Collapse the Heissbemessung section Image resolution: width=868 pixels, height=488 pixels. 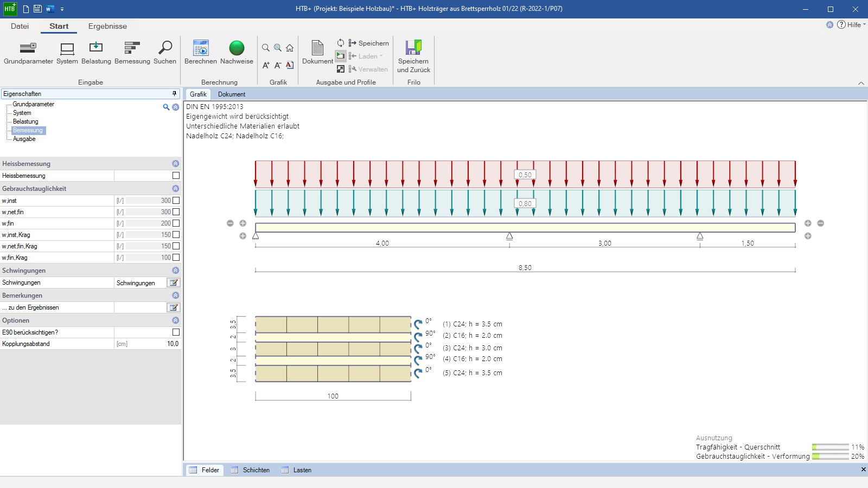[175, 163]
